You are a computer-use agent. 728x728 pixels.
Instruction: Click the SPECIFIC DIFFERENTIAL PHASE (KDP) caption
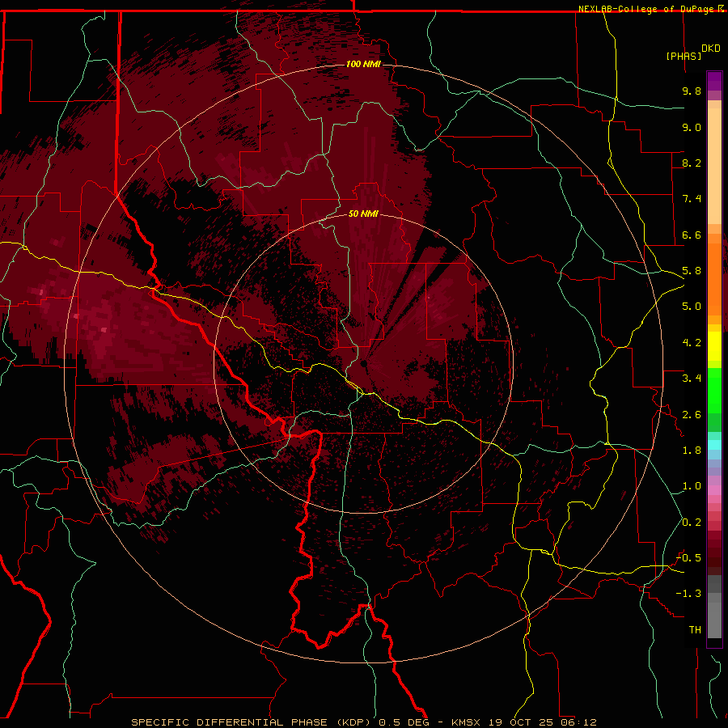[x=252, y=722]
